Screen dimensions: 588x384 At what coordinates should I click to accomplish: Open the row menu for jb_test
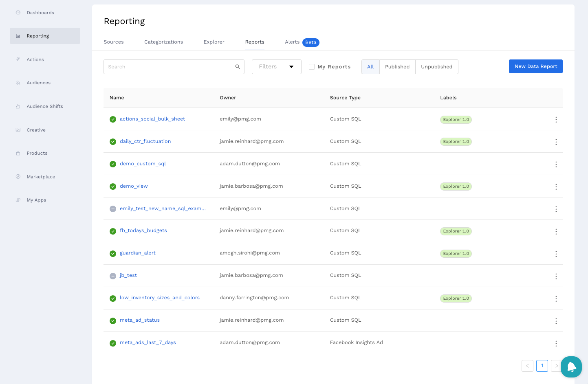click(556, 276)
